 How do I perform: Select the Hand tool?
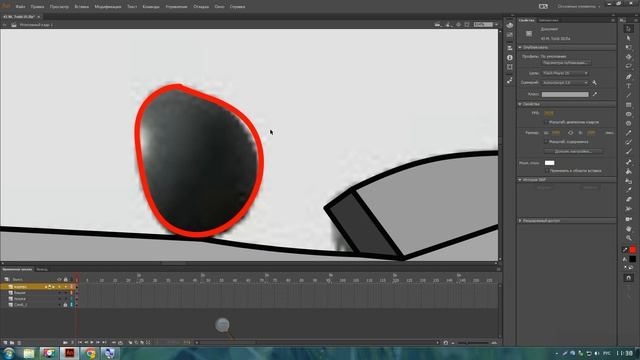pos(629,229)
